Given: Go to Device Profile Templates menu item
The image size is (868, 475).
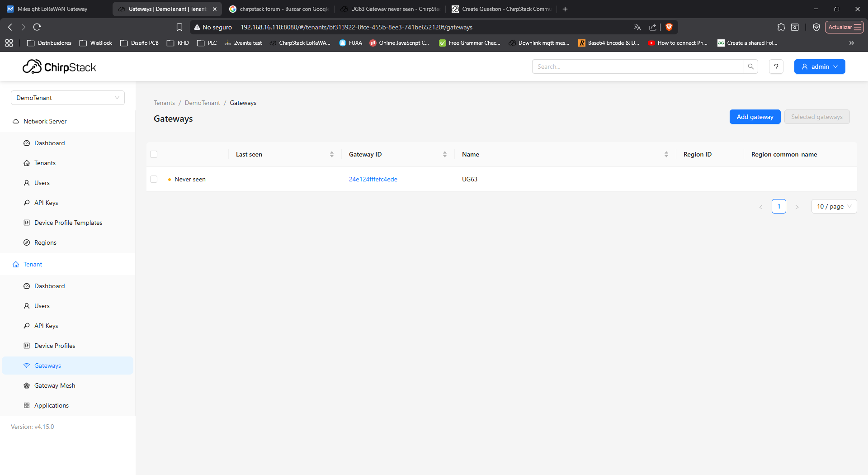Looking at the screenshot, I should [68, 223].
